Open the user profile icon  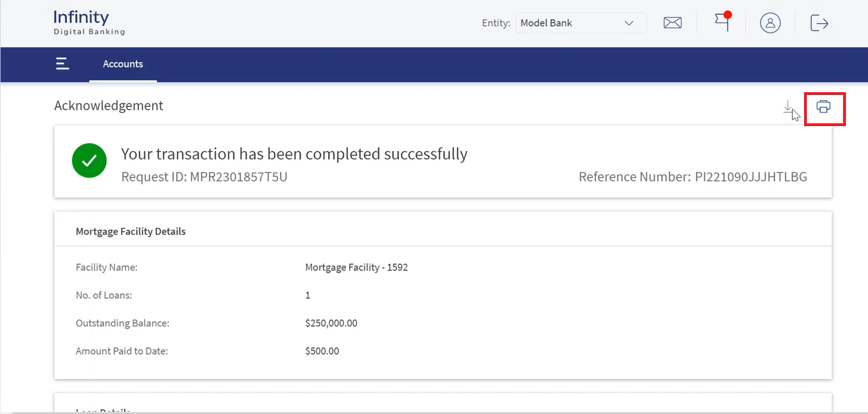770,23
